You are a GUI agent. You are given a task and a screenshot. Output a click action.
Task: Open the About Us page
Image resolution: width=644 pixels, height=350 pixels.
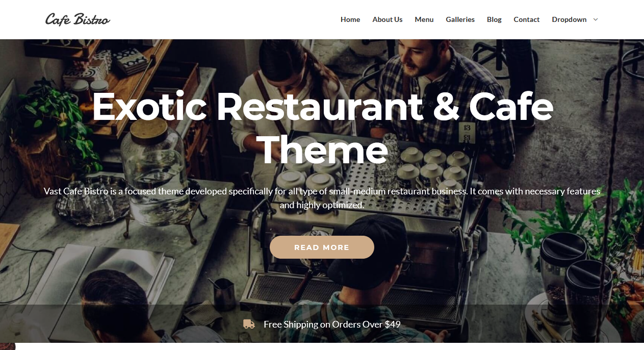coord(387,19)
